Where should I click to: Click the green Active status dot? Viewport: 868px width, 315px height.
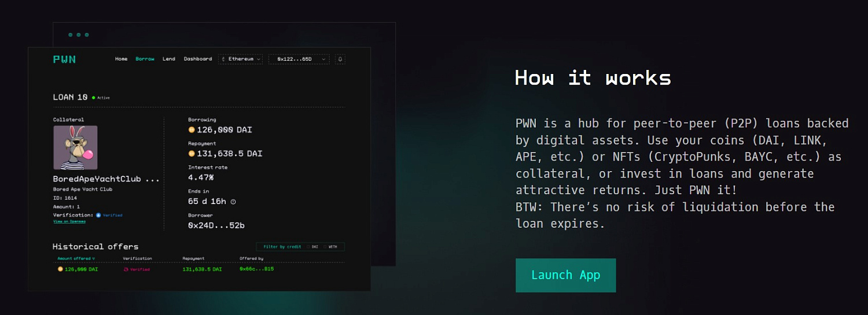94,98
